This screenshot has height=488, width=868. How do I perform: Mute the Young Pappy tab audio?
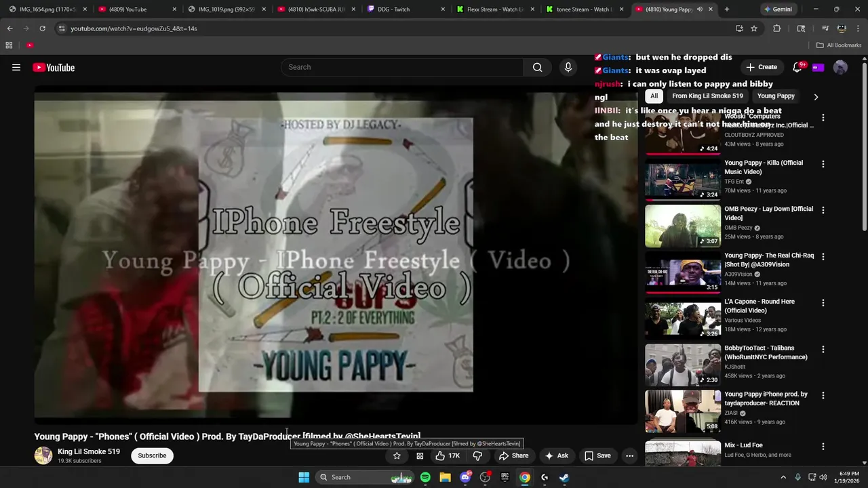[700, 9]
